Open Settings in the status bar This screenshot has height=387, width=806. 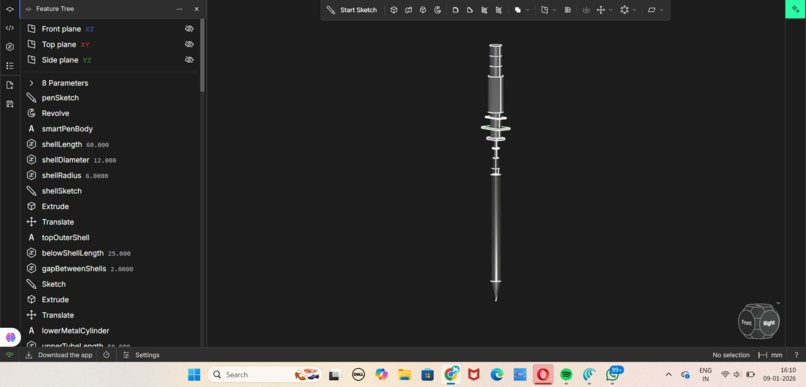[x=141, y=355]
